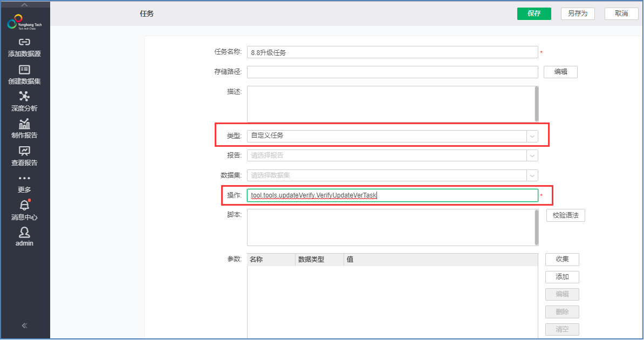Open the Report (报告) dropdown list

coord(532,155)
